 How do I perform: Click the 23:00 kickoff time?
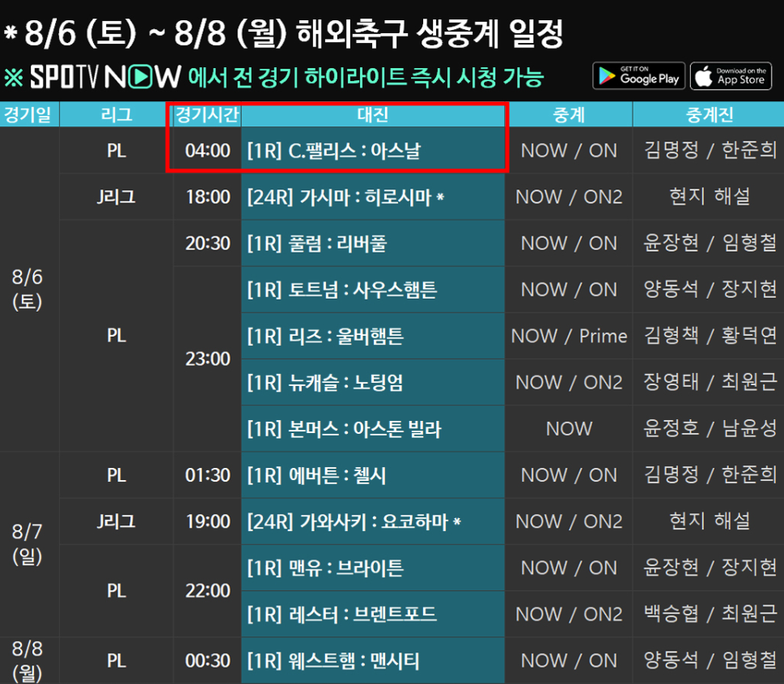coord(207,359)
